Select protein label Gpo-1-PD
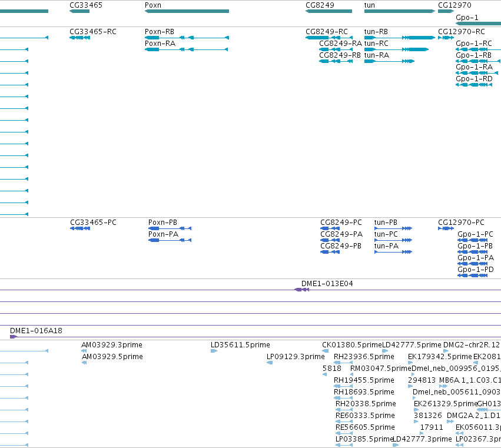The height and width of the screenshot is (448, 501). coord(476,270)
